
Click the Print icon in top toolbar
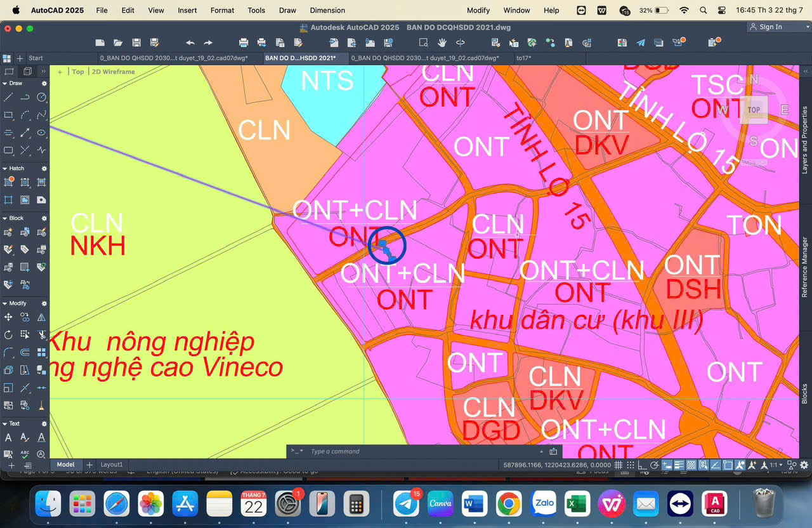pos(243,43)
